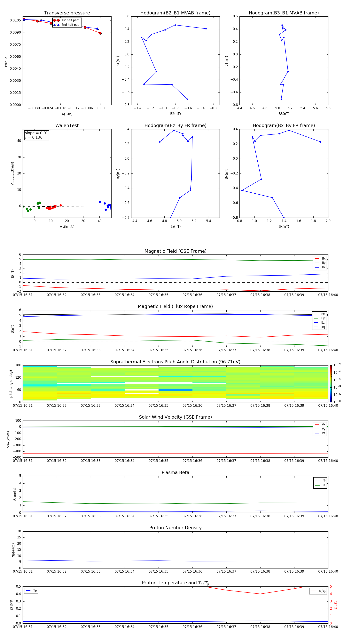Screen dimensions: 351x644
Task: Click the red 'Te/Tp' legend box
Action: (x=318, y=591)
